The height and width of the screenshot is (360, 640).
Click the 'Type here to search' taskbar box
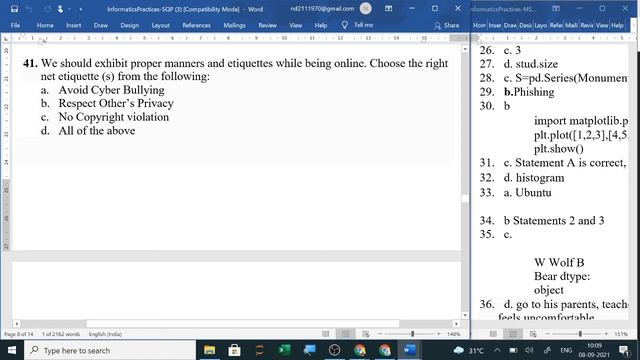pos(110,350)
